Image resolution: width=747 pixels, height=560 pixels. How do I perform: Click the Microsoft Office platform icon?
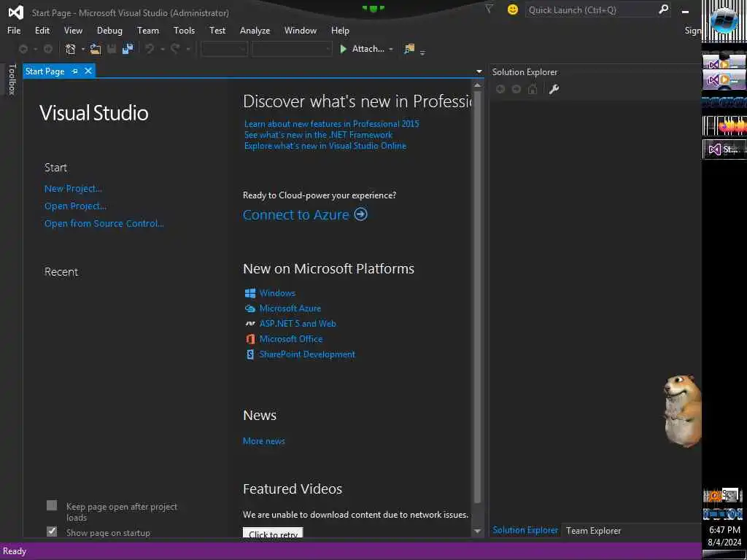(x=250, y=339)
